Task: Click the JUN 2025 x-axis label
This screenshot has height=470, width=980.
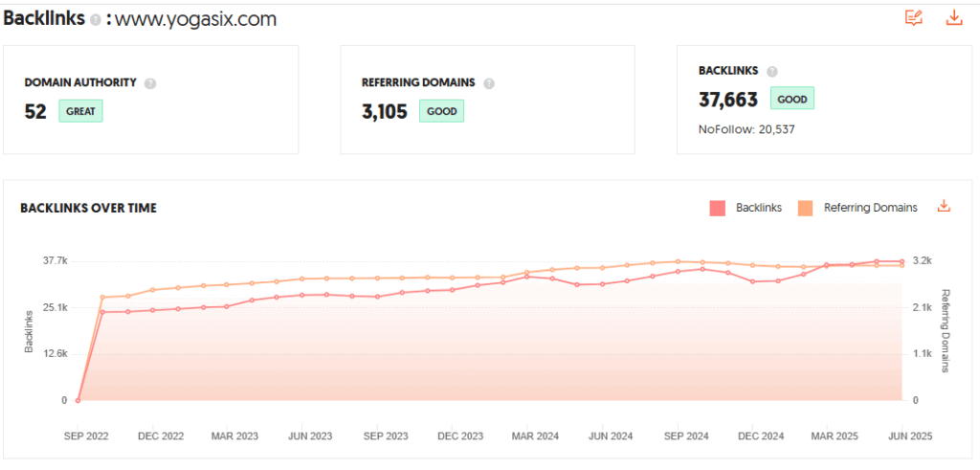Action: [x=910, y=436]
